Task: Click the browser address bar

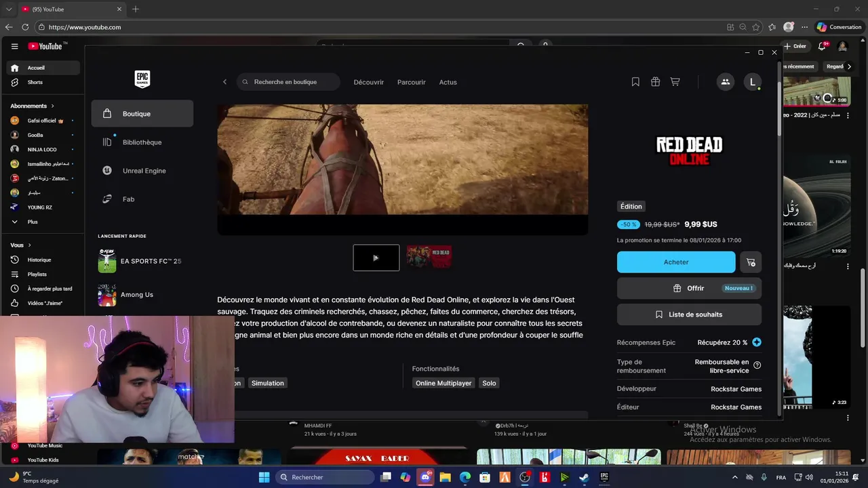Action: point(380,27)
